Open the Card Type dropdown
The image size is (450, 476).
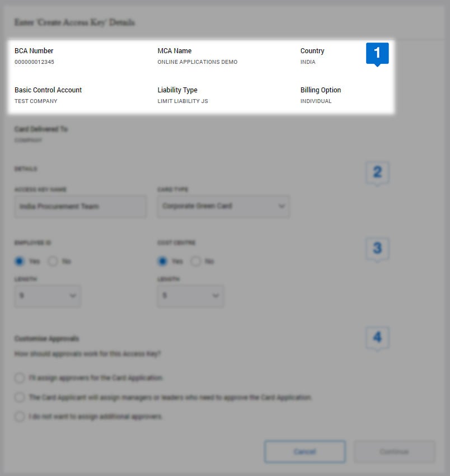pos(223,206)
